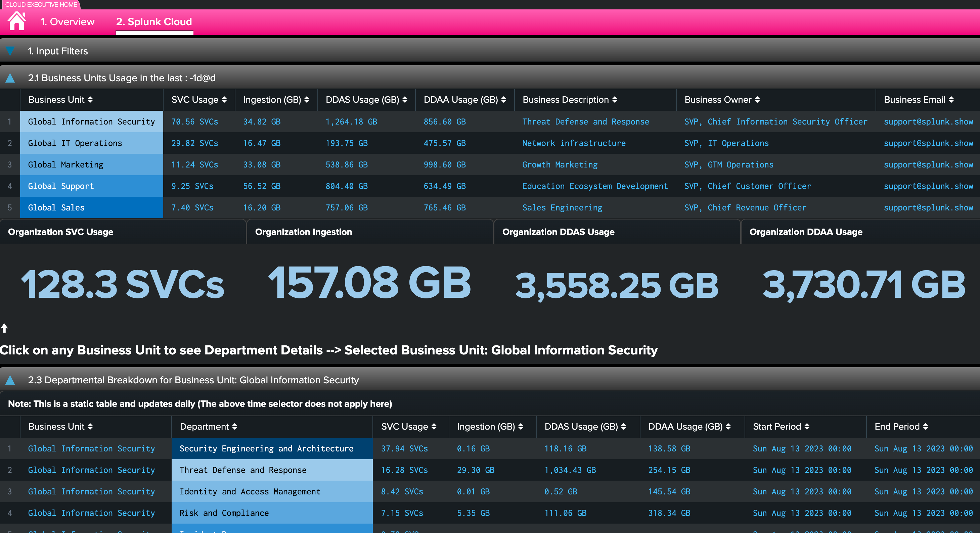Sort top table by Business Unit column
The height and width of the screenshot is (533, 980).
60,100
